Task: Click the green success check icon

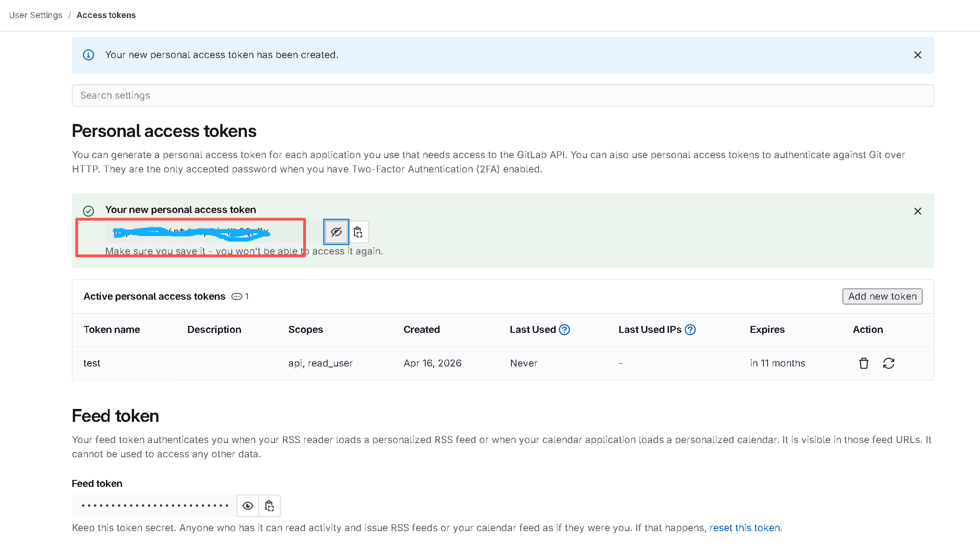Action: 88,211
